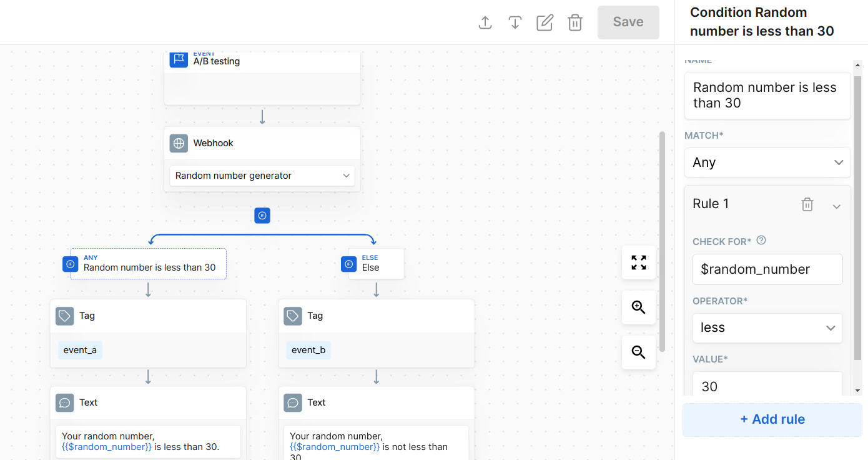The image size is (868, 460).
Task: Zoom in on the flow canvas
Action: (x=638, y=307)
